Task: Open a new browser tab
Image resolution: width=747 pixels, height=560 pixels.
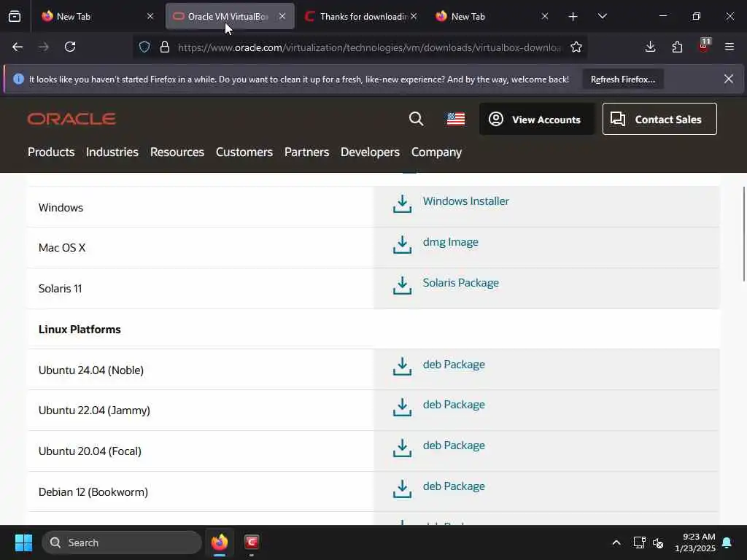Action: 573,17
